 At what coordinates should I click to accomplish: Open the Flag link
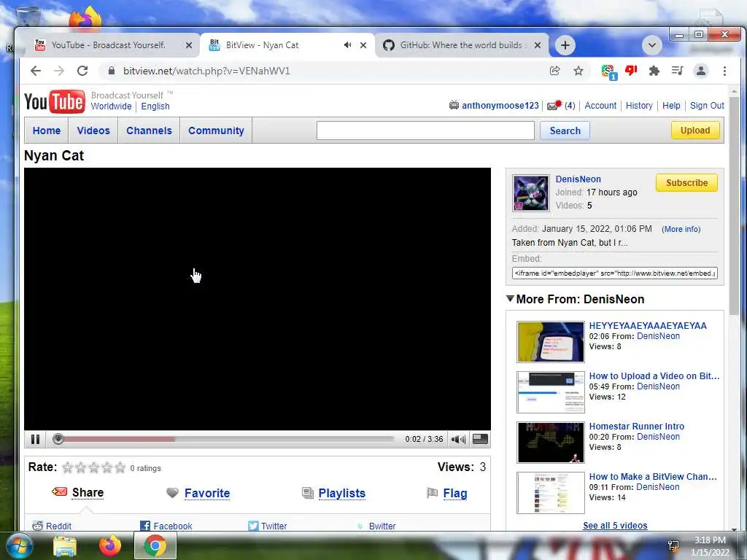coord(455,493)
